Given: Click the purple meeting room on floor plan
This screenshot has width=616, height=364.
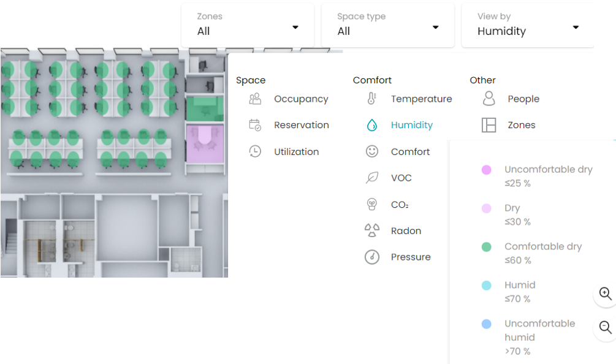Looking at the screenshot, I should tap(205, 144).
